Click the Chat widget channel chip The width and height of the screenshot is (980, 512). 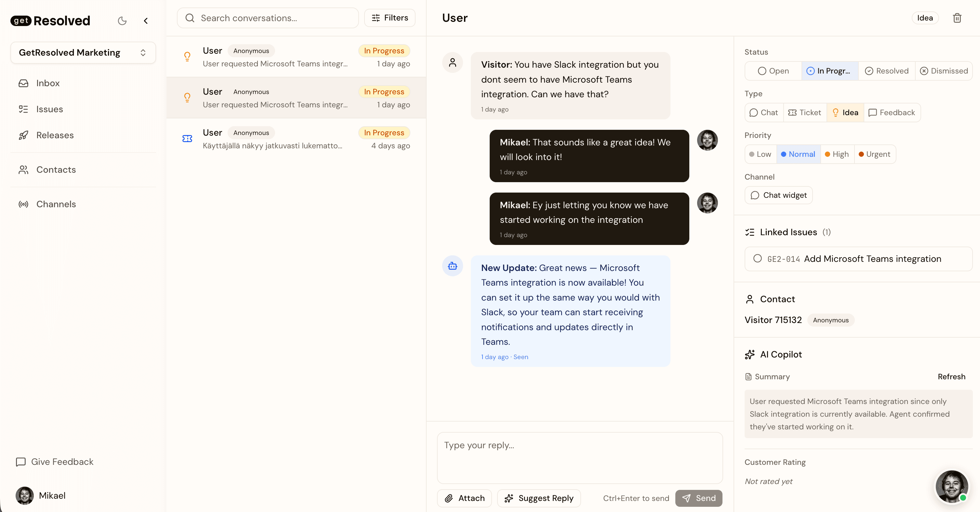778,195
